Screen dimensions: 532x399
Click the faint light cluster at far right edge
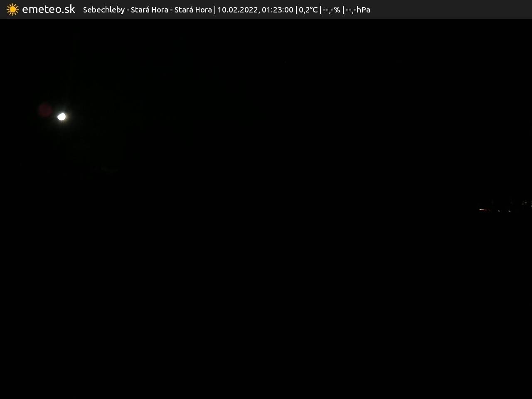click(x=526, y=203)
